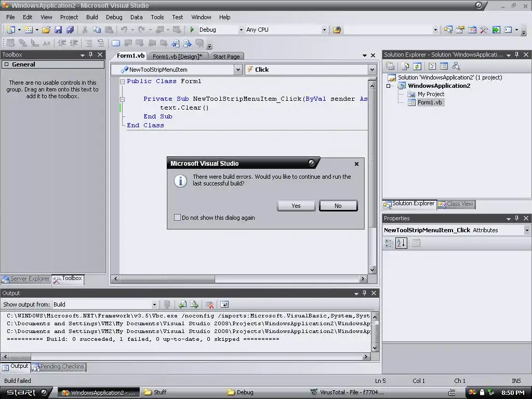
Task: Click the Increase Indent icon
Action: pos(74,43)
